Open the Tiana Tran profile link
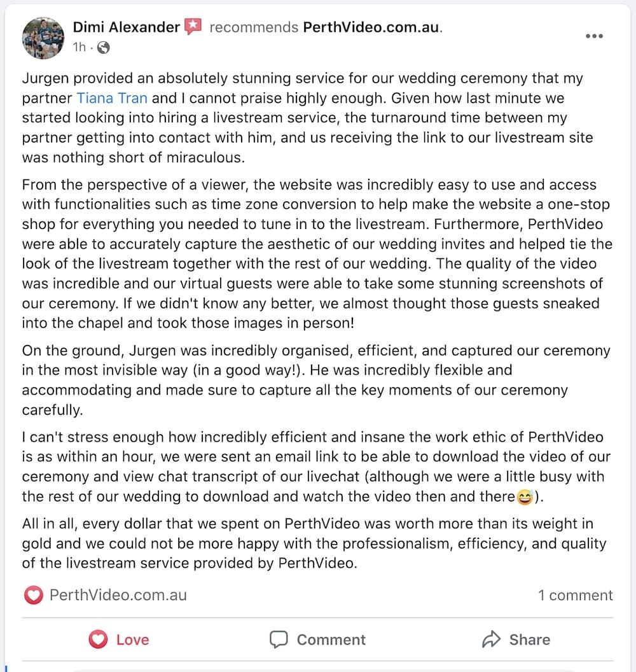This screenshot has height=672, width=636. [x=112, y=98]
